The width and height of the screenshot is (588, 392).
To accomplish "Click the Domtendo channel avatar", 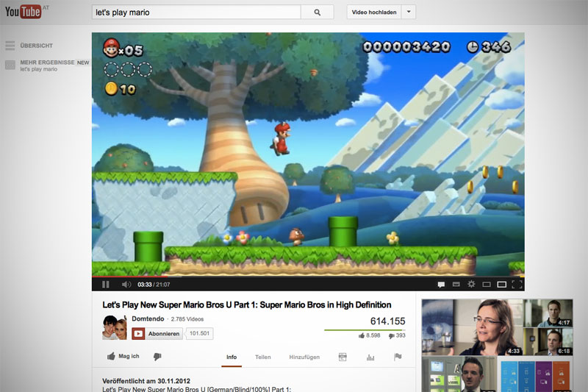I will point(115,327).
